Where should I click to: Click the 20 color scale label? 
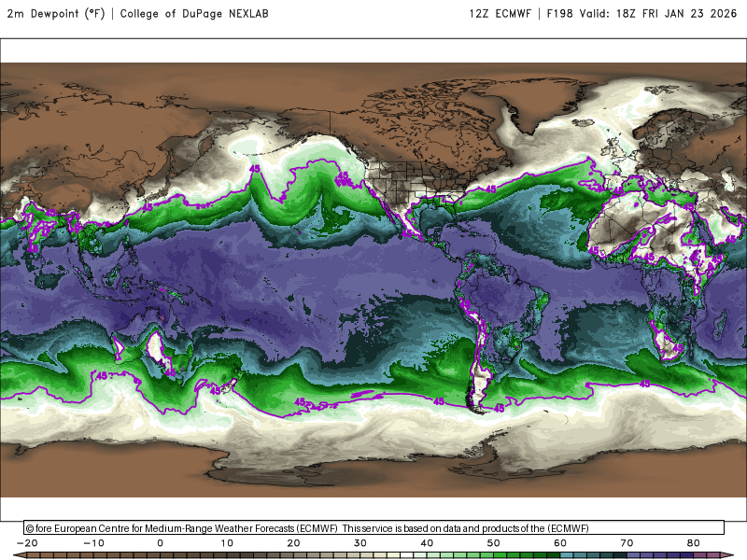293,543
